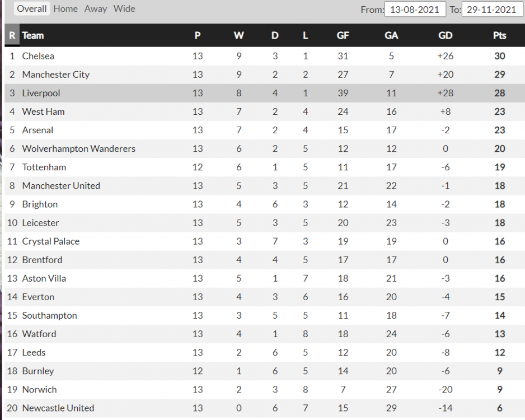
Task: Switch to the Away tab
Action: [95, 9]
